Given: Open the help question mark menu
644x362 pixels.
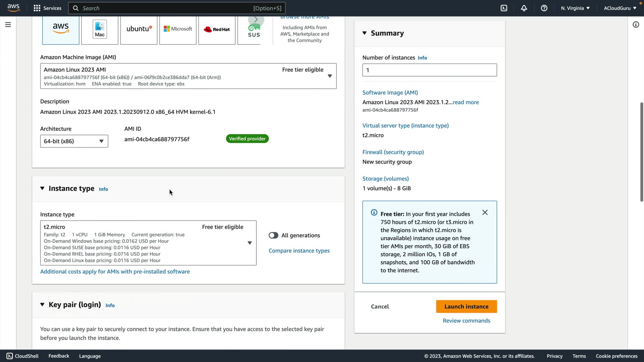Looking at the screenshot, I should click(x=544, y=8).
